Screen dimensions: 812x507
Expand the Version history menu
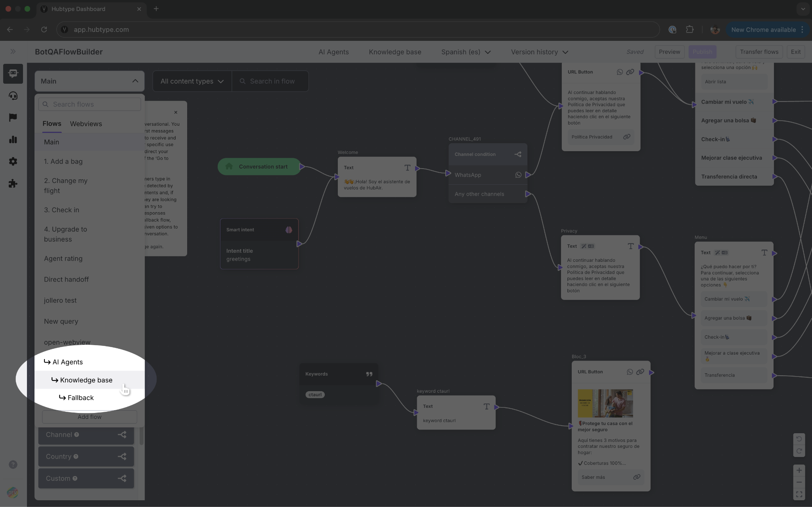[x=539, y=52]
